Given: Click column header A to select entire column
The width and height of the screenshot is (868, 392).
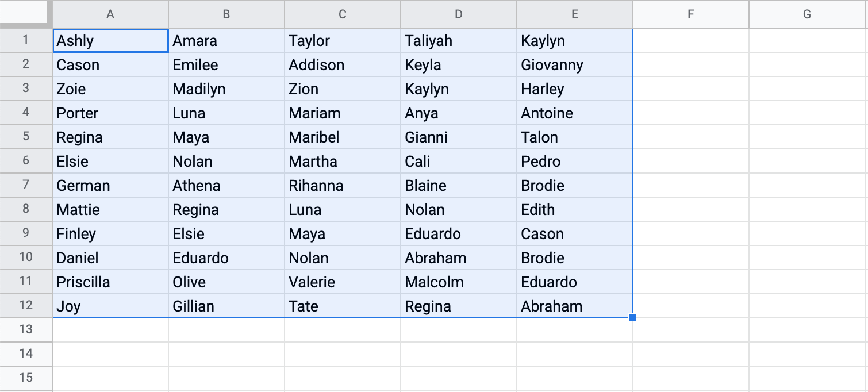Looking at the screenshot, I should click(109, 14).
